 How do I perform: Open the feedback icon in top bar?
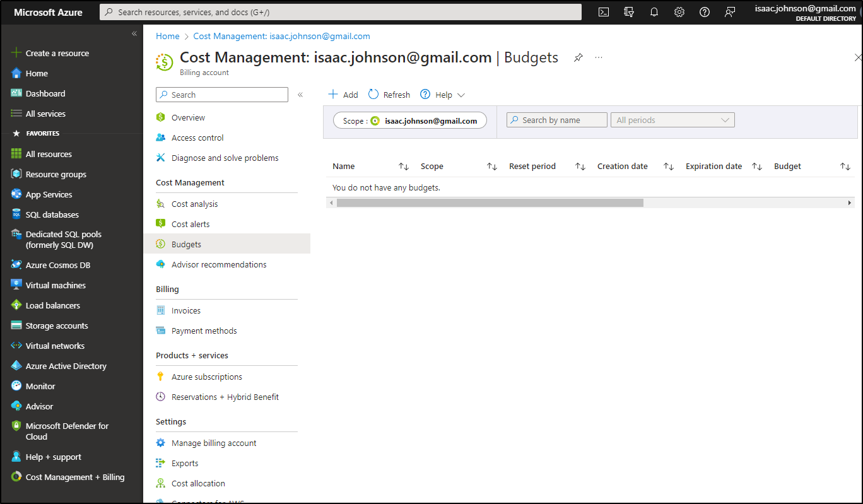(730, 12)
